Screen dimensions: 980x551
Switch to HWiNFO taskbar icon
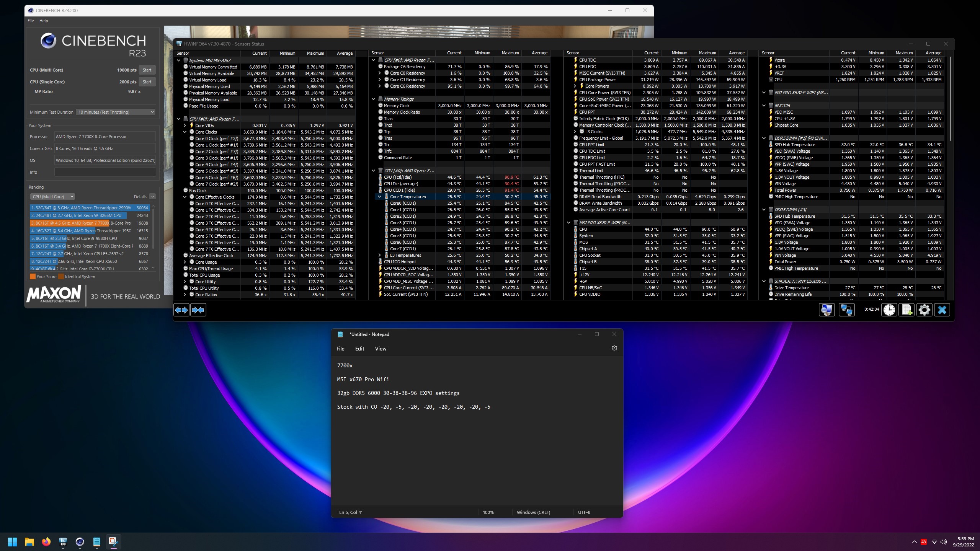pyautogui.click(x=63, y=542)
